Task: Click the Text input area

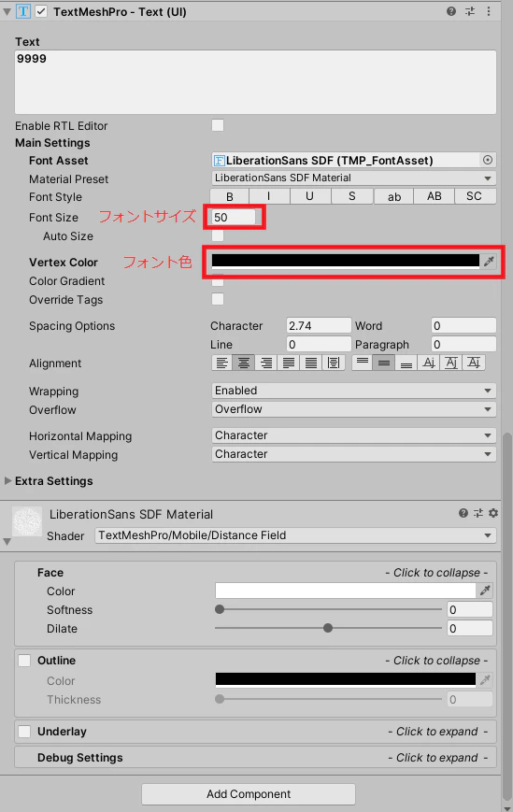Action: click(x=256, y=82)
